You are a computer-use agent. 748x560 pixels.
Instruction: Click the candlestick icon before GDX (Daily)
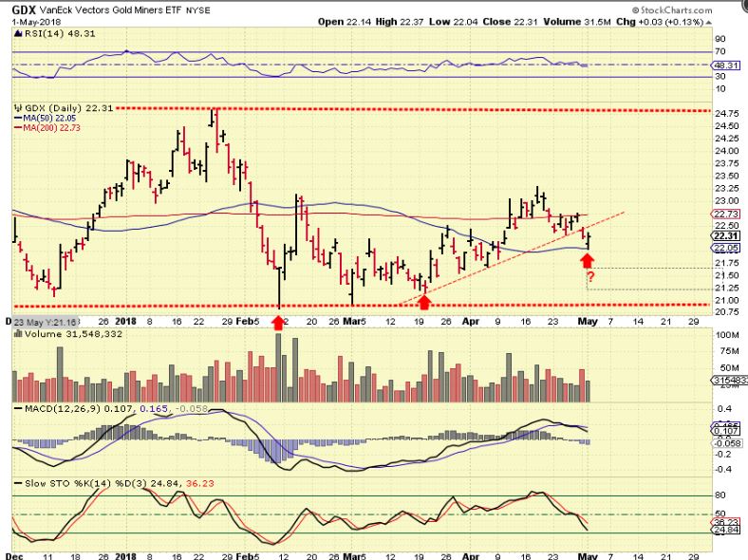coord(19,108)
